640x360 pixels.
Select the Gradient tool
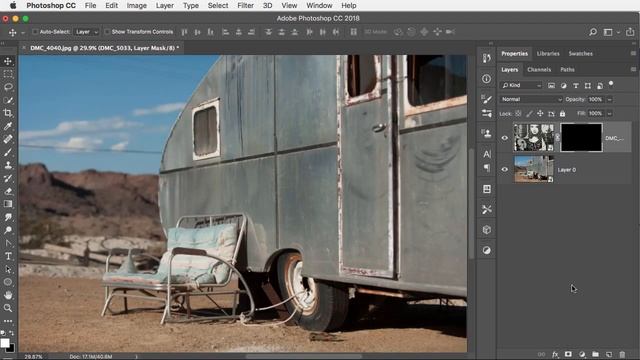(x=8, y=204)
